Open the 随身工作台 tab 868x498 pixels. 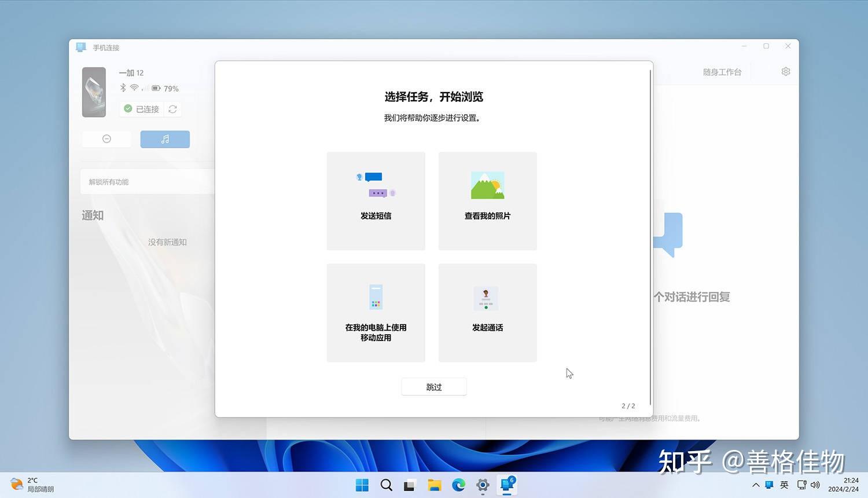(x=722, y=72)
